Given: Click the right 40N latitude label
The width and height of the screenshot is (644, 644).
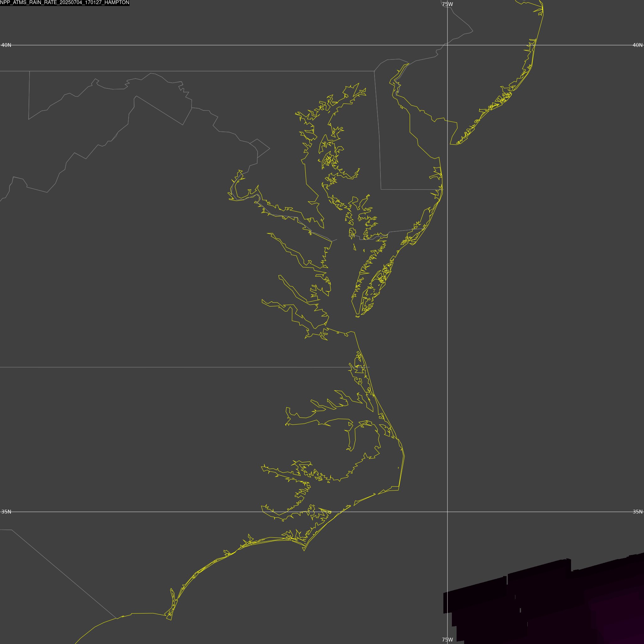Looking at the screenshot, I should tap(637, 45).
